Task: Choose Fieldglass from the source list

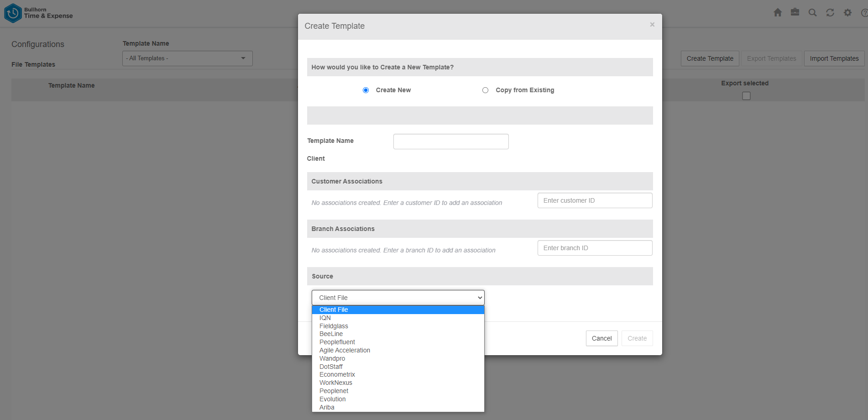Action: pos(398,326)
